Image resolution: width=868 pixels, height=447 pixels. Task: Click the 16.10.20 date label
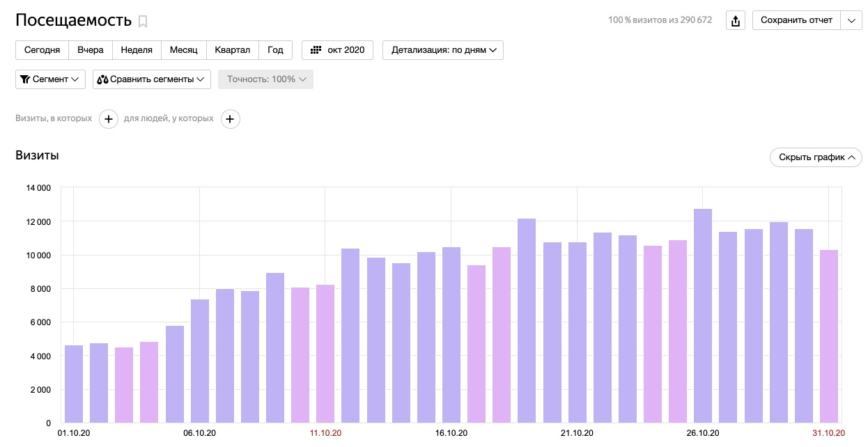451,433
